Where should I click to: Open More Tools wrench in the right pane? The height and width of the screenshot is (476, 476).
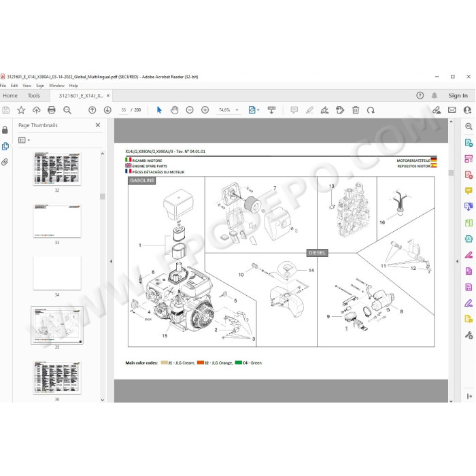[x=469, y=335]
